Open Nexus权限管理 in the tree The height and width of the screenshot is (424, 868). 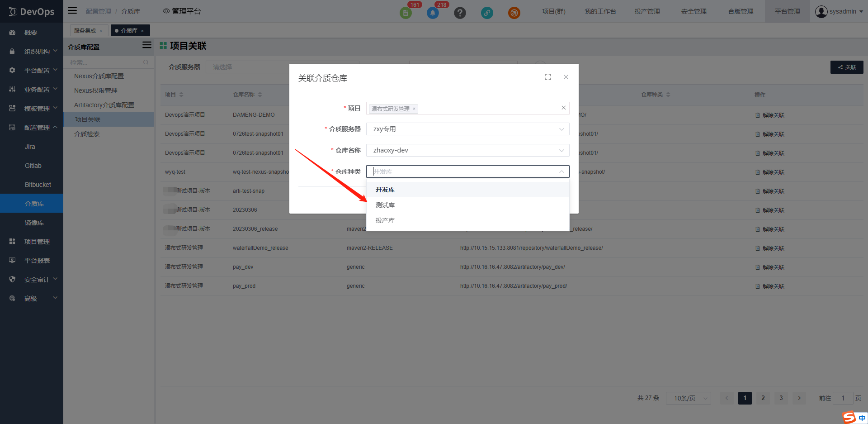click(96, 91)
